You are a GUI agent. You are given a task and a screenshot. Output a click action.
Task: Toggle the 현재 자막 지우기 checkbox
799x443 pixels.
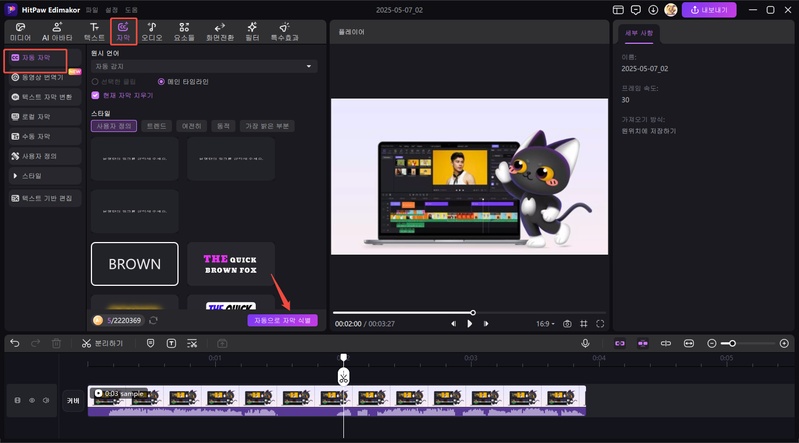(95, 95)
